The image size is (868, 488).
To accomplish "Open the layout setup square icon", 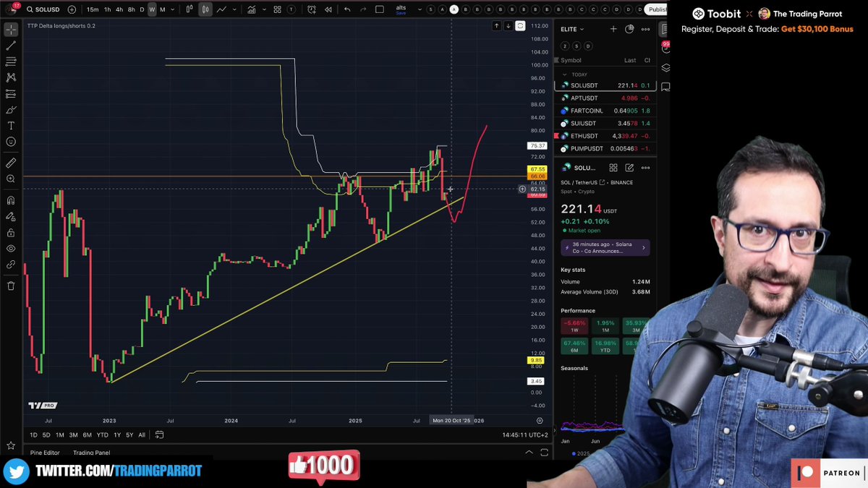I will [380, 9].
